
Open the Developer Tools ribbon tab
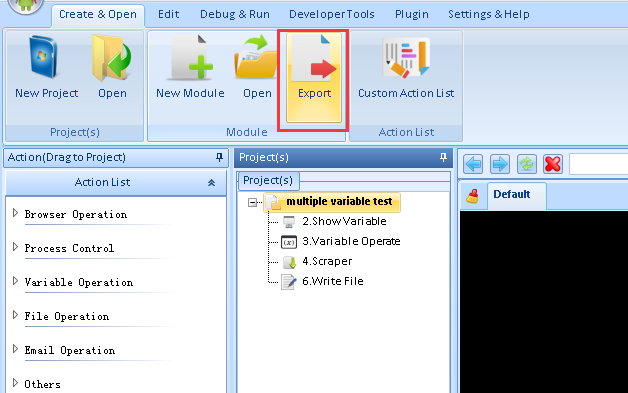(x=332, y=14)
